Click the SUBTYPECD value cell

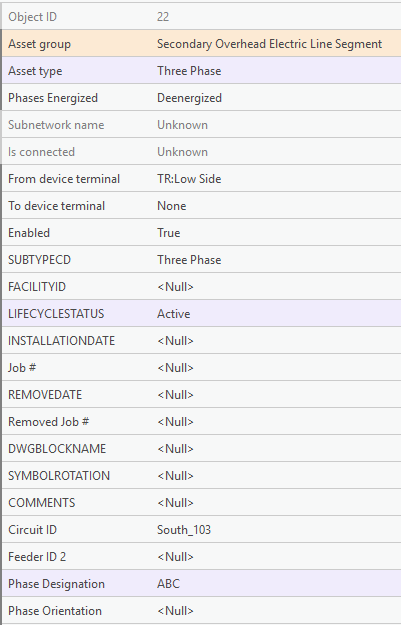coord(275,259)
